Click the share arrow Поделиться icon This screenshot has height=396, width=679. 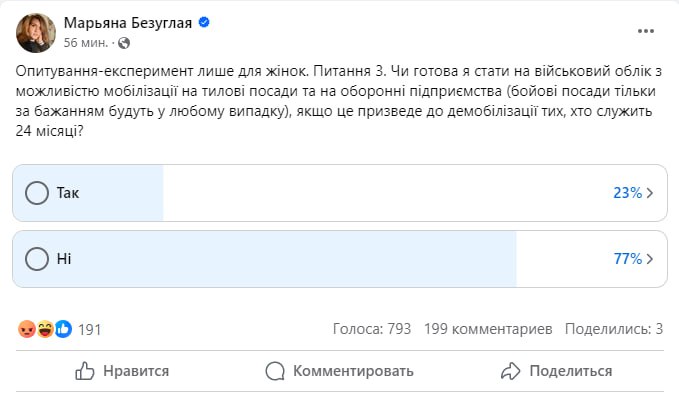pyautogui.click(x=511, y=371)
